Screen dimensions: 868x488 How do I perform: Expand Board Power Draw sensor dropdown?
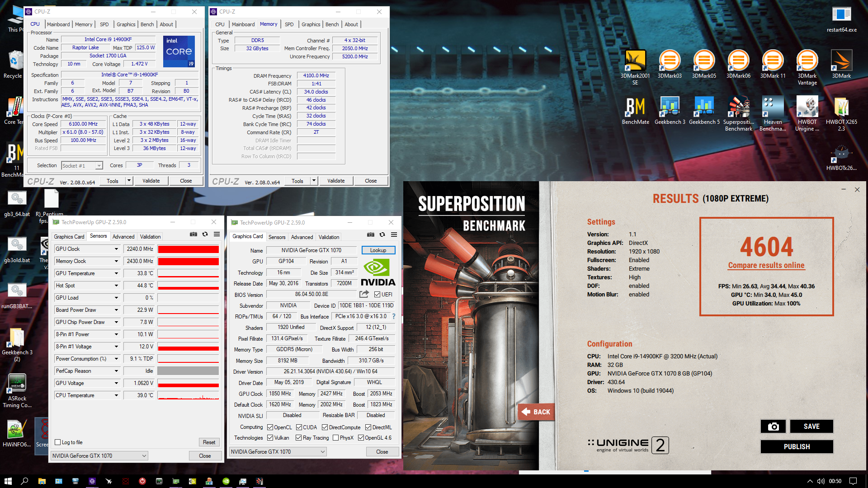click(x=116, y=310)
